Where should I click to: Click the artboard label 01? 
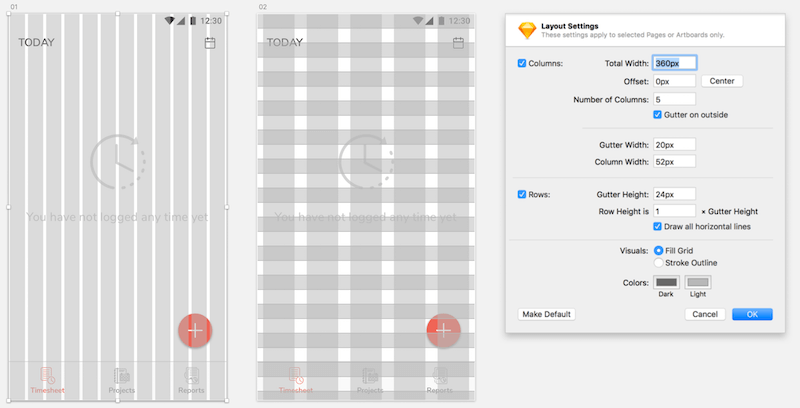click(x=14, y=7)
